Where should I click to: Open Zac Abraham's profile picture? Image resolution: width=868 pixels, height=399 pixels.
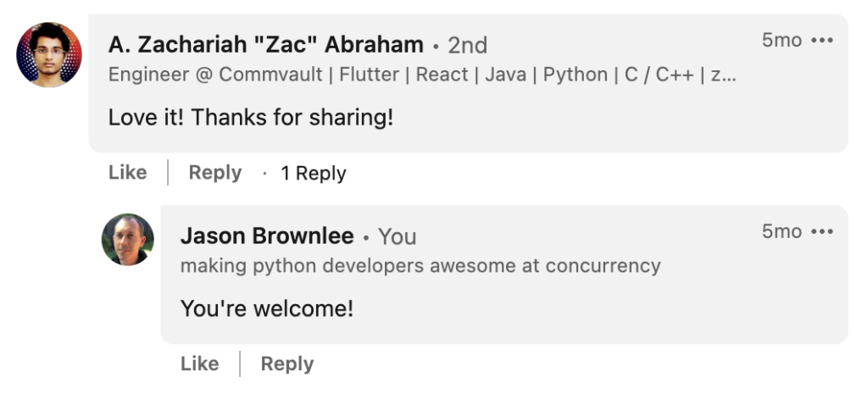[48, 55]
